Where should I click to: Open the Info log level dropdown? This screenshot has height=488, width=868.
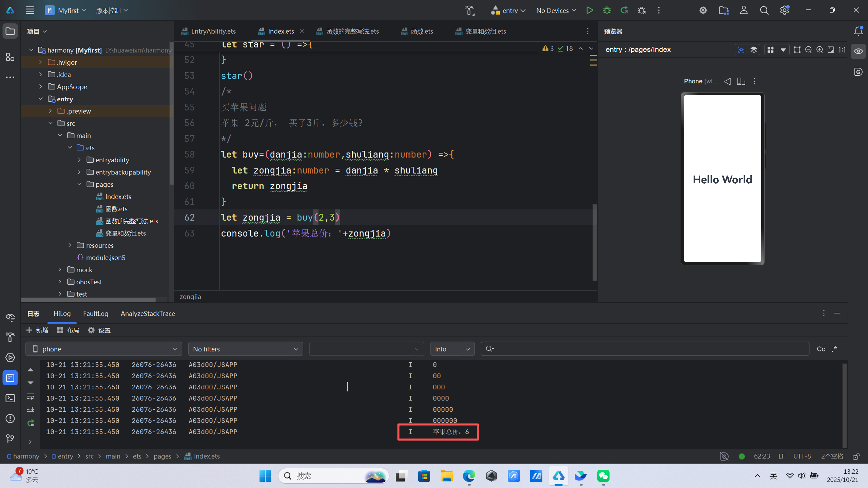(452, 349)
